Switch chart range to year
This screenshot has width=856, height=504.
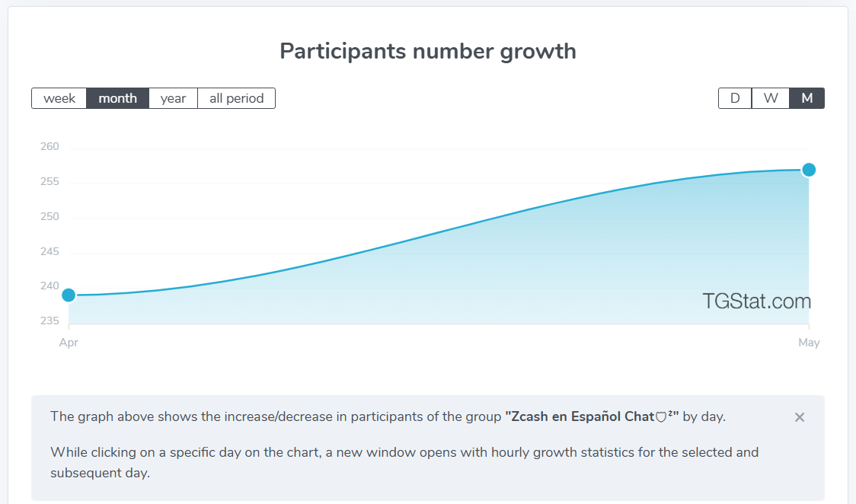[173, 98]
